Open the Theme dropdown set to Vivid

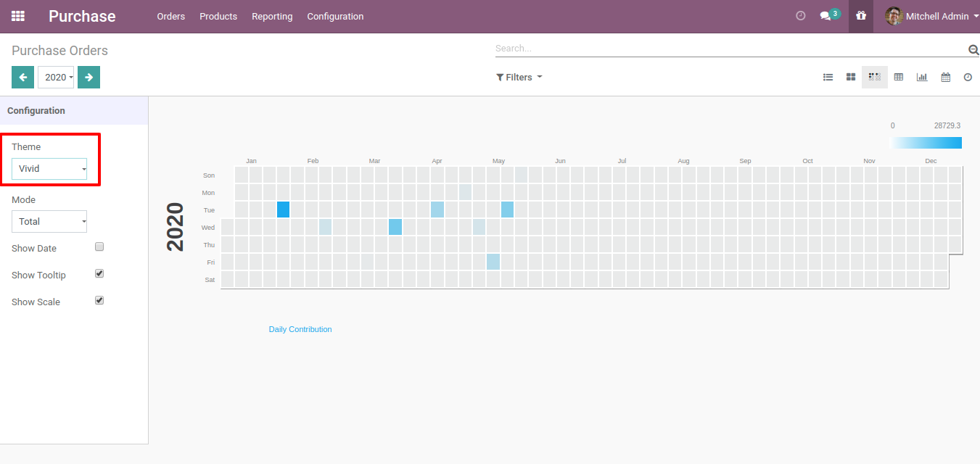[x=49, y=169]
